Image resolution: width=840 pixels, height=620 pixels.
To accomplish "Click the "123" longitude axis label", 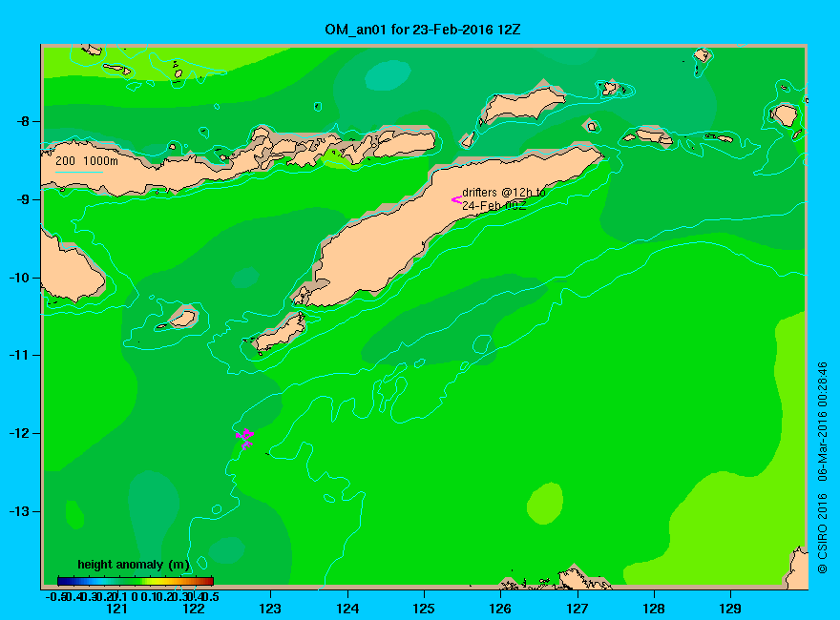I will [270, 609].
